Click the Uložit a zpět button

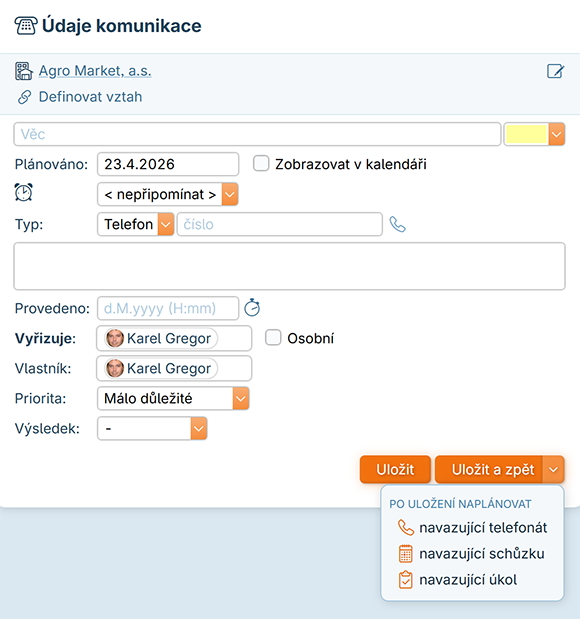[x=489, y=469]
